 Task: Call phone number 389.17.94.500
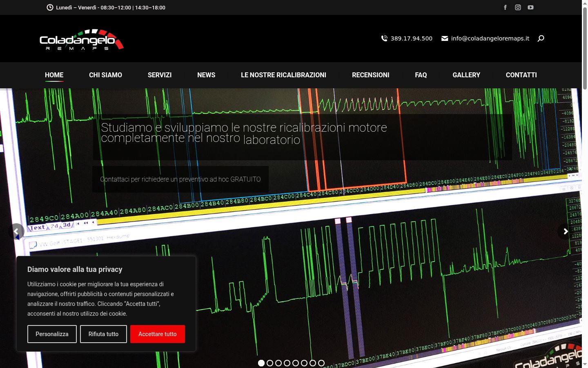pyautogui.click(x=407, y=38)
